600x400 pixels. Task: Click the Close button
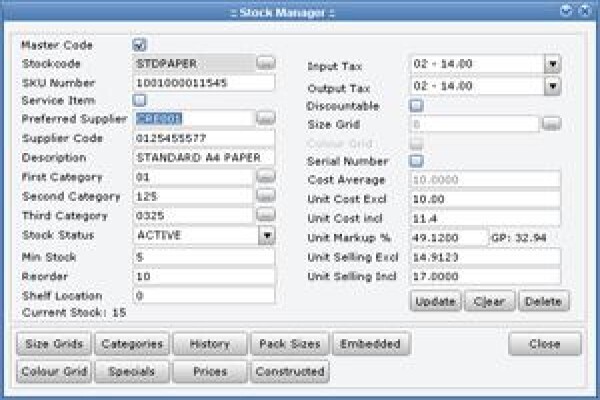[x=545, y=344]
